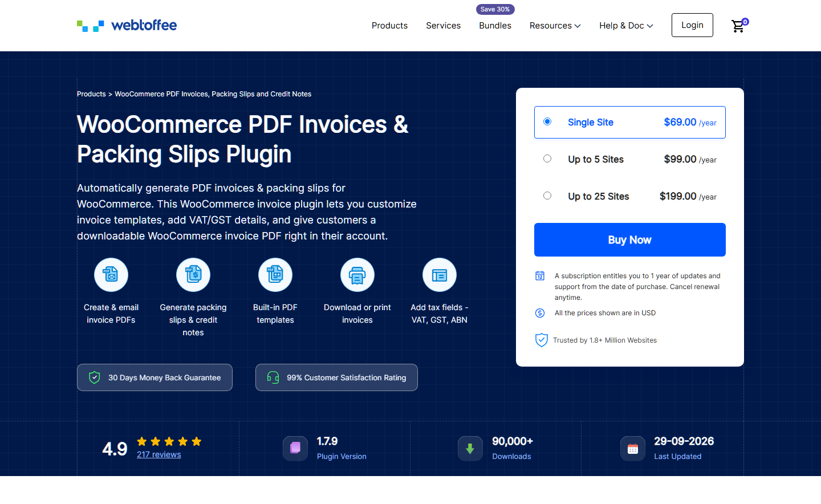
Task: Click the Trusted by 1.8+ Million Websites text
Action: tap(605, 340)
